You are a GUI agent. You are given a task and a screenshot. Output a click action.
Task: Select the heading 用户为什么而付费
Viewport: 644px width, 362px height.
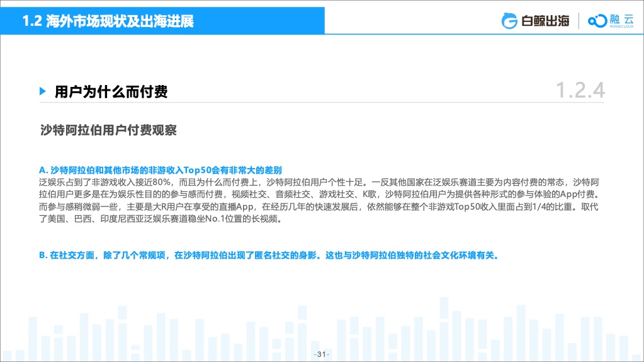[111, 92]
